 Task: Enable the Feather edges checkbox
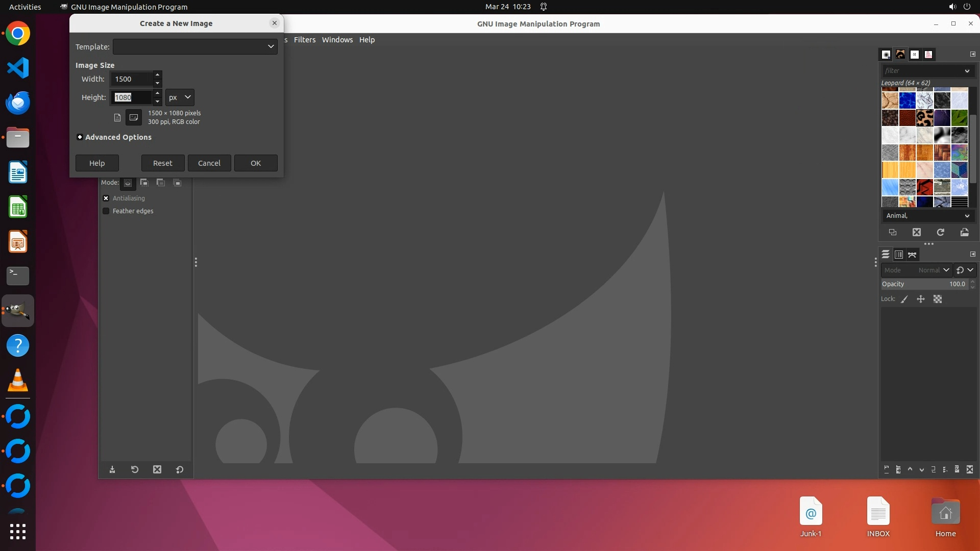(106, 211)
